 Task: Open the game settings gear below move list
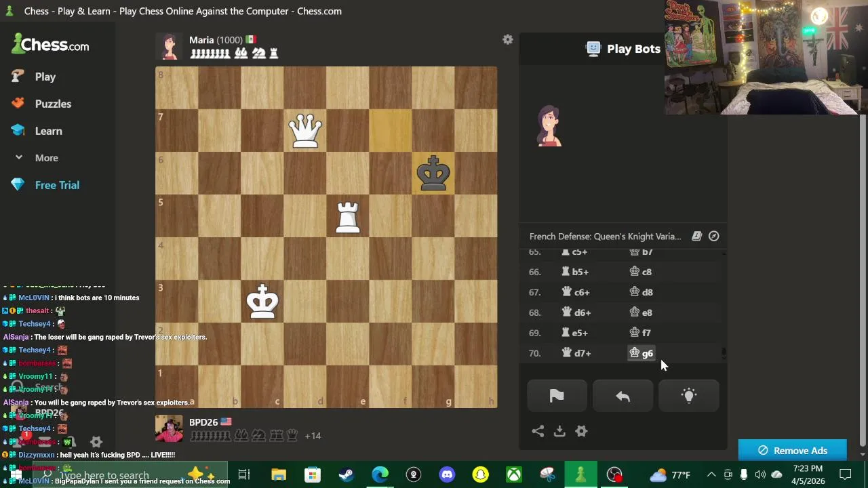pyautogui.click(x=581, y=431)
